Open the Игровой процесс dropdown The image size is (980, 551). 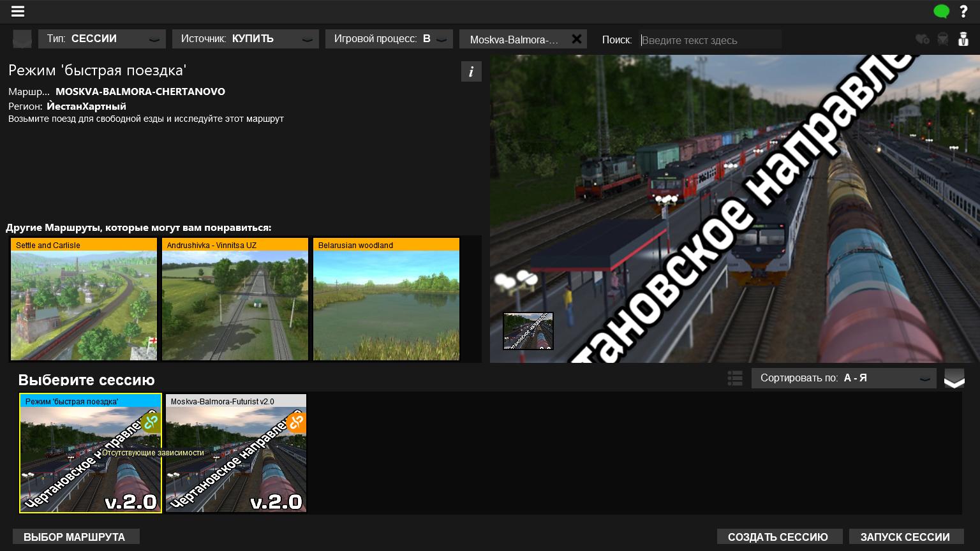(x=389, y=39)
